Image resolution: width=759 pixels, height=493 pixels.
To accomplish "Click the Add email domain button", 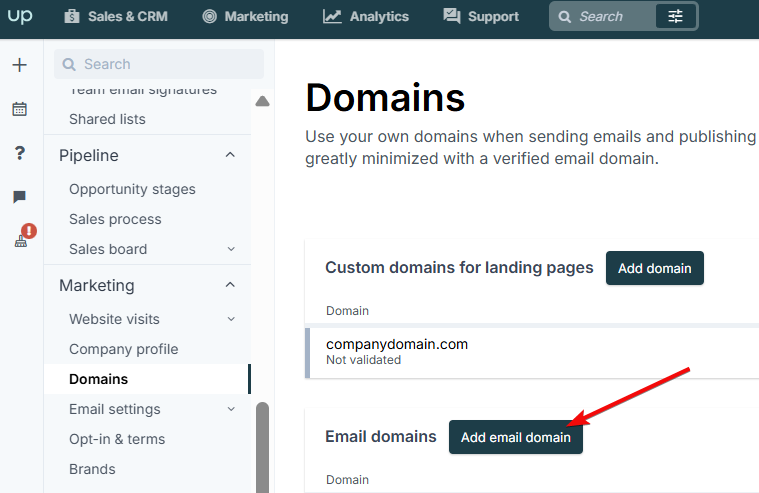I will (x=516, y=437).
